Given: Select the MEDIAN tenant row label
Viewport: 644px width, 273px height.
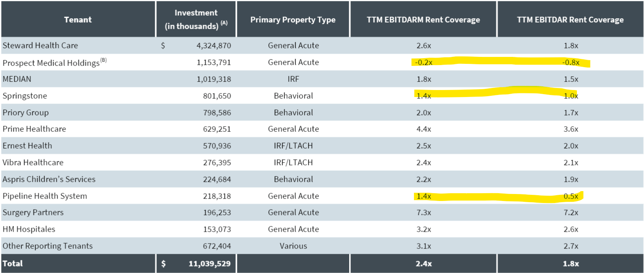Looking at the screenshot, I should (x=17, y=79).
